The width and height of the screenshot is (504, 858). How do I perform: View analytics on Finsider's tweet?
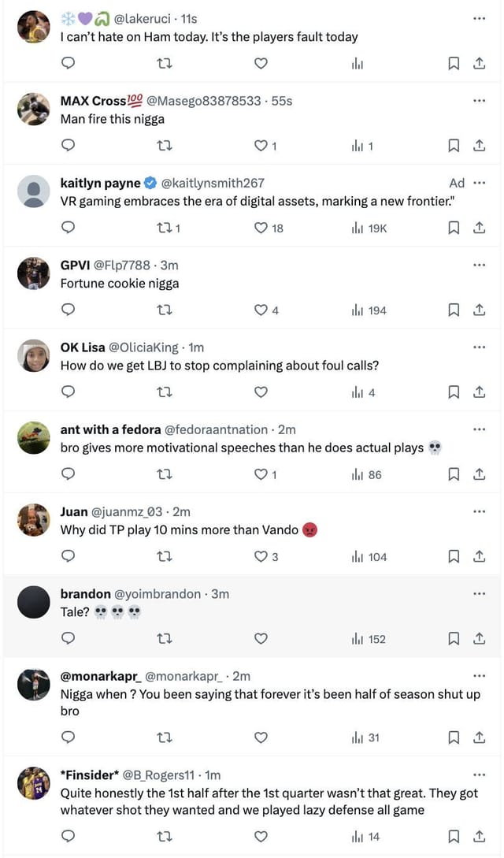(x=358, y=836)
